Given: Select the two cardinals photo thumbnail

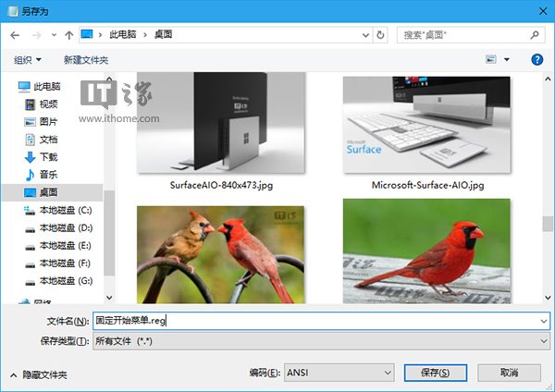Looking at the screenshot, I should tap(220, 255).
